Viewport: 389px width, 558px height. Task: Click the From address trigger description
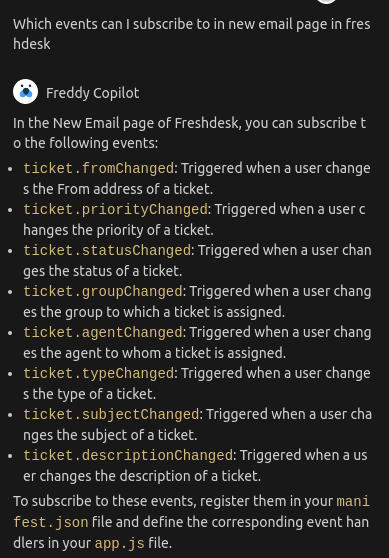tap(197, 179)
